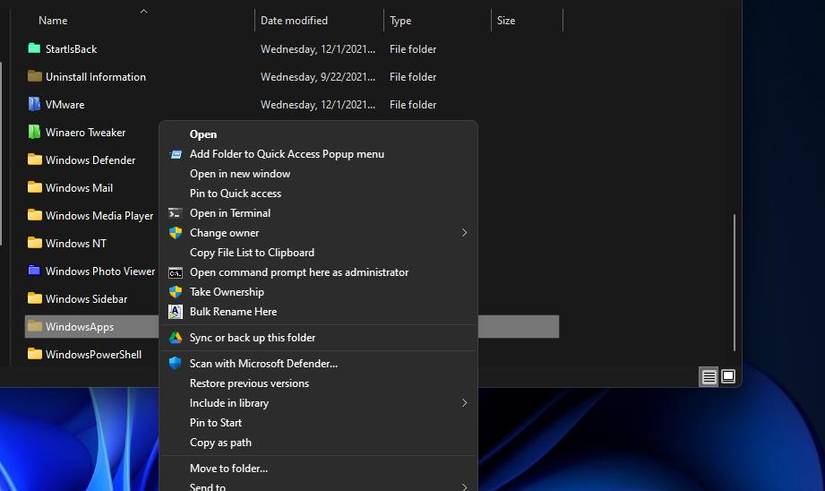This screenshot has width=825, height=491.
Task: Click the Terminal icon beside Open in Terminal
Action: pos(175,213)
